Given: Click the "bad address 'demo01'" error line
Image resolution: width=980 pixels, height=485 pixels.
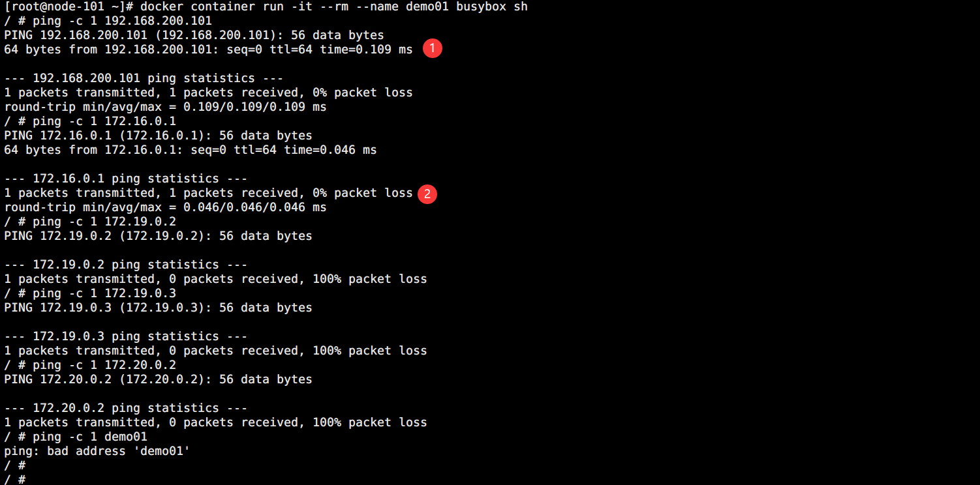Looking at the screenshot, I should pos(97,451).
